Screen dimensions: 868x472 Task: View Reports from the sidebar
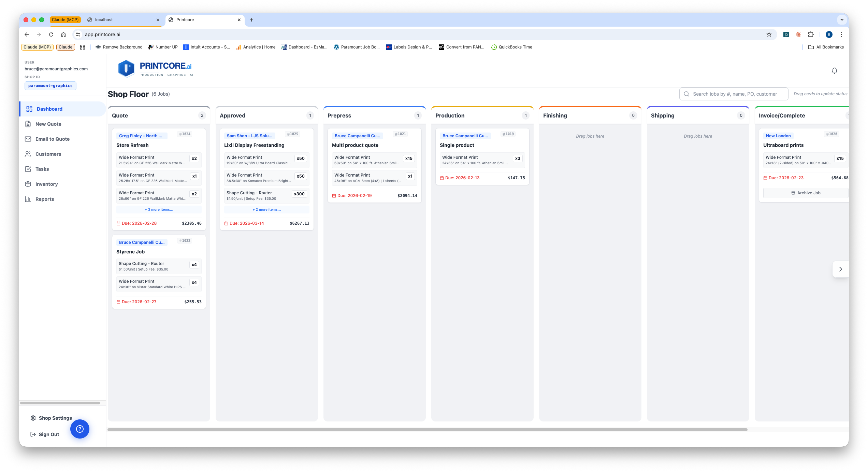(45, 199)
